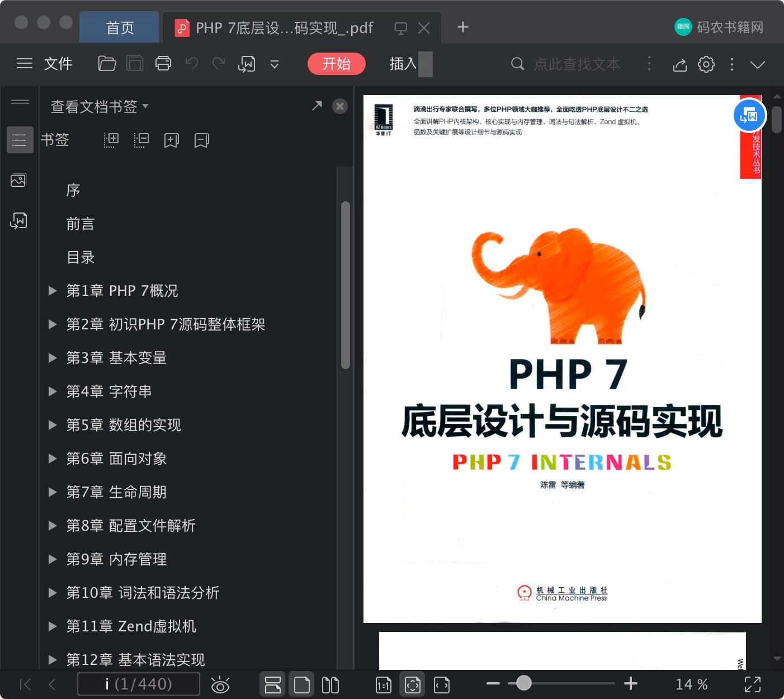Image resolution: width=784 pixels, height=699 pixels.
Task: Click the undo arrow icon
Action: tap(192, 64)
